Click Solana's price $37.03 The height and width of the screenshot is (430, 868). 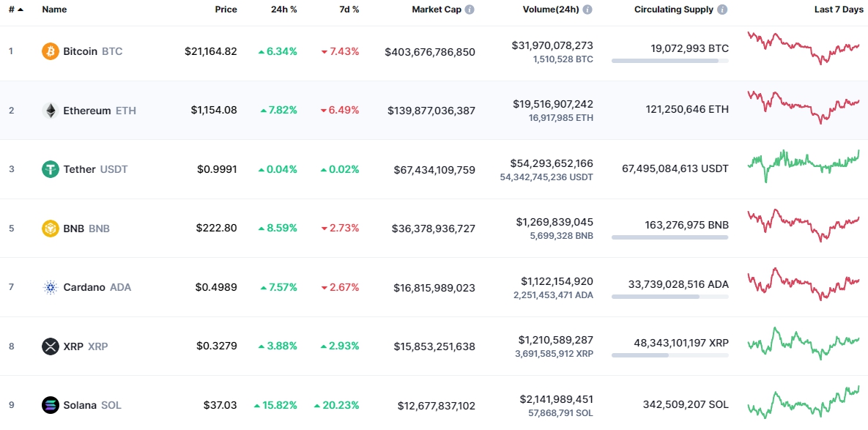point(220,405)
